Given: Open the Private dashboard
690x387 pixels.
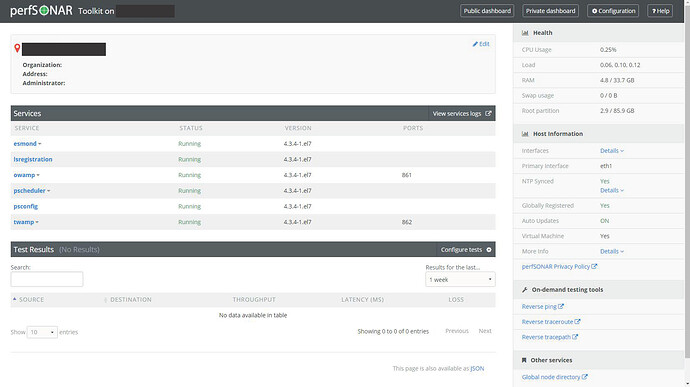Looking at the screenshot, I should coord(550,11).
